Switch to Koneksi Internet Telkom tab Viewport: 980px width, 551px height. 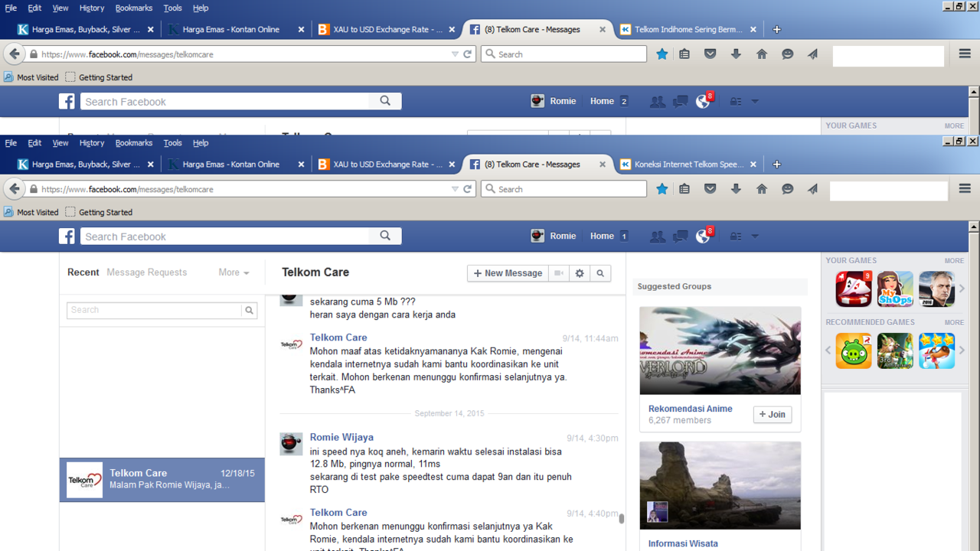click(x=688, y=165)
